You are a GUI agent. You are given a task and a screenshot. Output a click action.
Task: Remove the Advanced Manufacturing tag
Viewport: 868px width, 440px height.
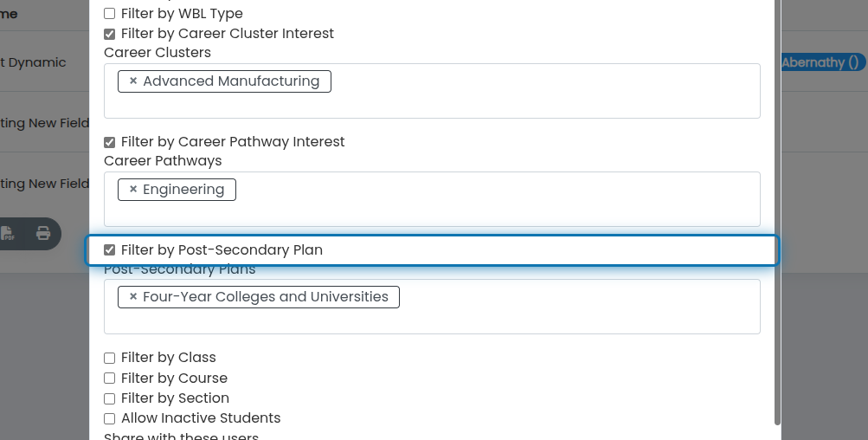(x=133, y=81)
